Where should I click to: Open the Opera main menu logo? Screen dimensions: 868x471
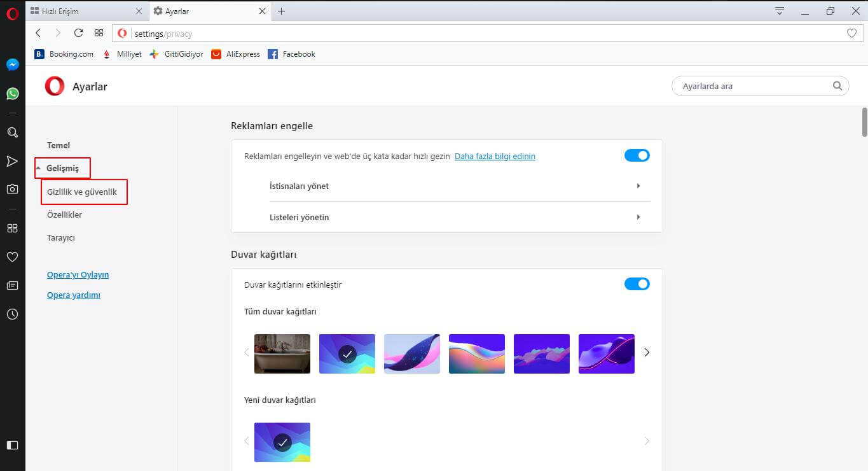12,13
